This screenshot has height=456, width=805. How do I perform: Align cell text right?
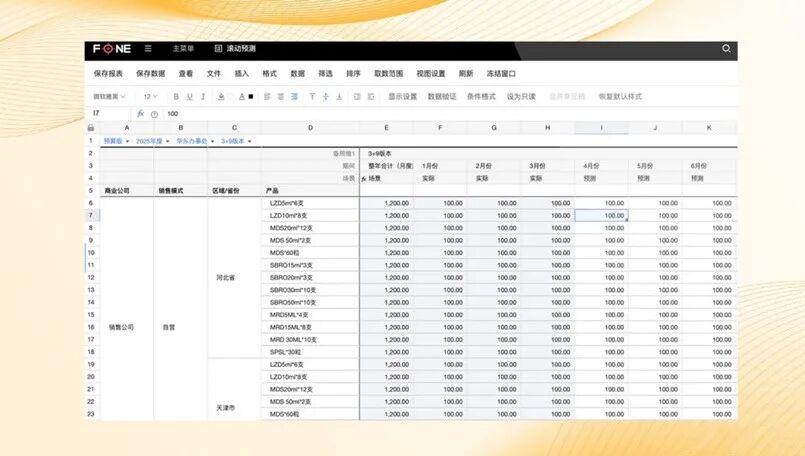pyautogui.click(x=294, y=97)
